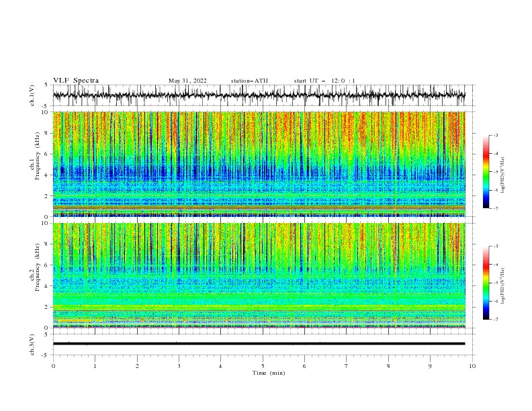Click the "-7" value on ch.1 colorbar

pyautogui.click(x=495, y=208)
